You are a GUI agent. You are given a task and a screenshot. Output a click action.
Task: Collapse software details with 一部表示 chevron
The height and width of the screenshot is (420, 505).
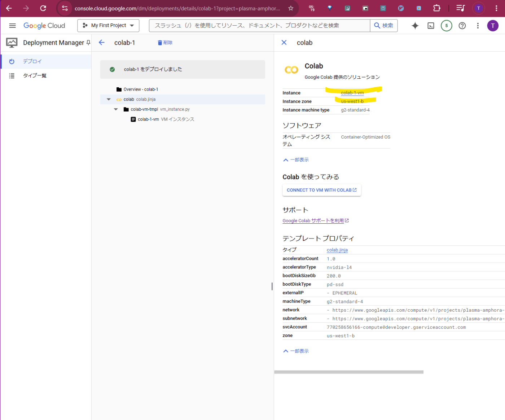point(296,160)
